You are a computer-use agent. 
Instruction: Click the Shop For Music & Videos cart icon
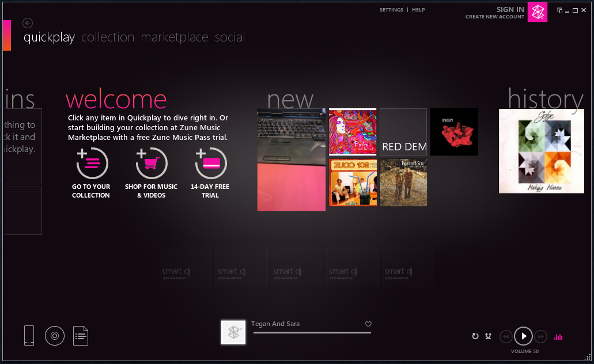[x=152, y=164]
